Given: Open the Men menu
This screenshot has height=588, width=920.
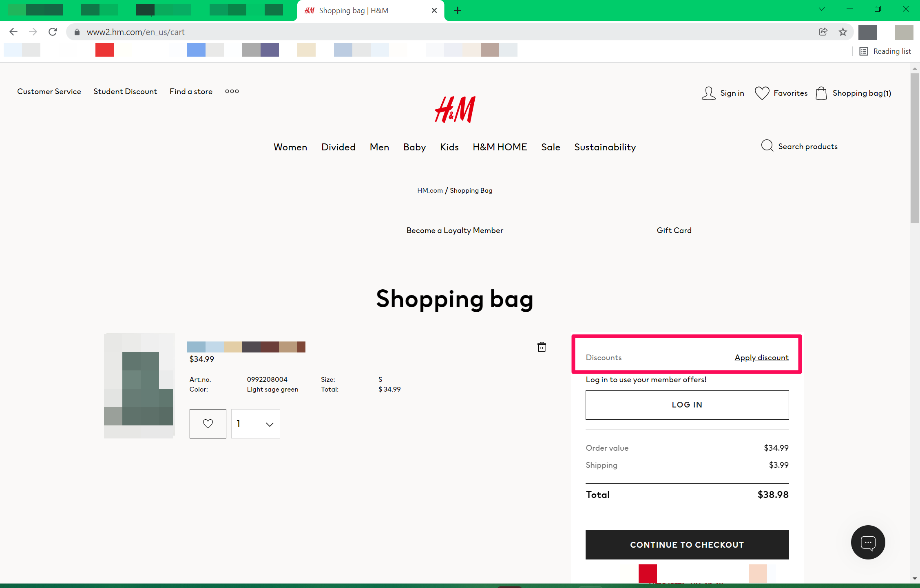Looking at the screenshot, I should pos(380,147).
